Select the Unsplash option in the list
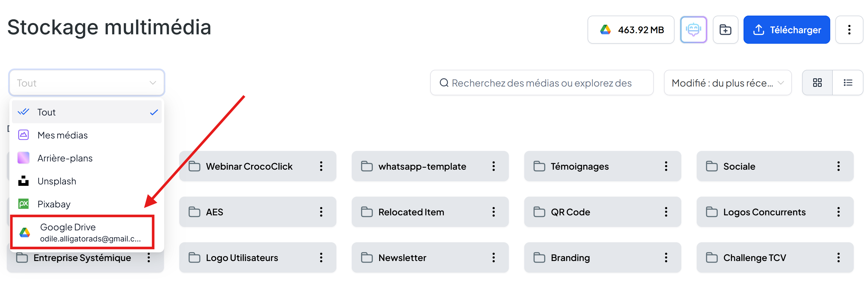Screen dimensions: 868x282 point(57,181)
